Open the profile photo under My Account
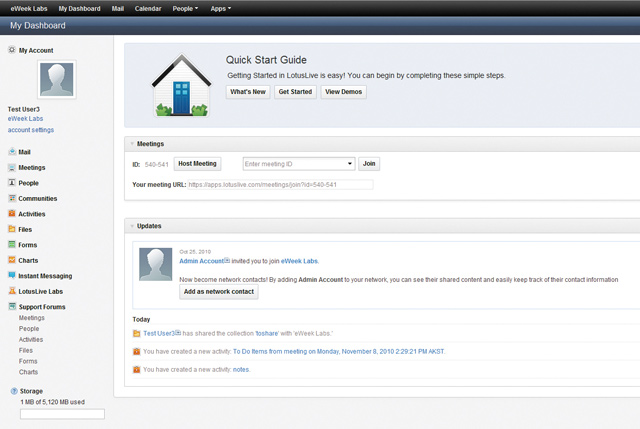Image resolution: width=640 pixels, height=429 pixels. (x=57, y=79)
